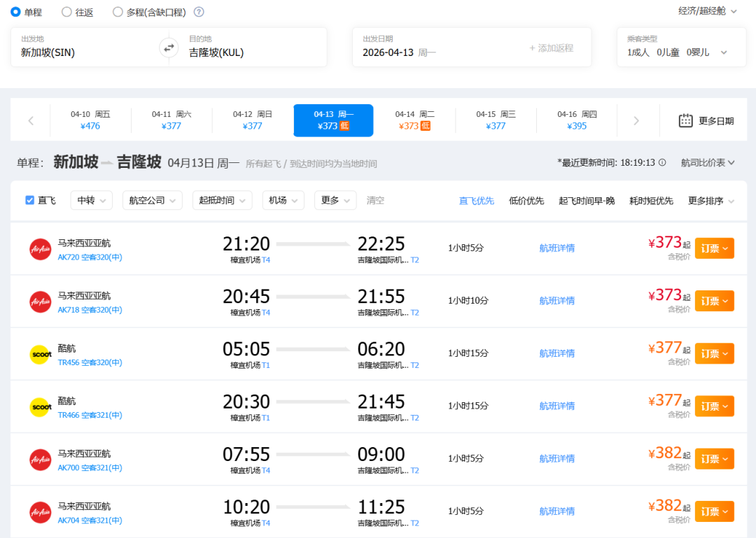Open 航班详情 for flight TR466

pyautogui.click(x=556, y=406)
